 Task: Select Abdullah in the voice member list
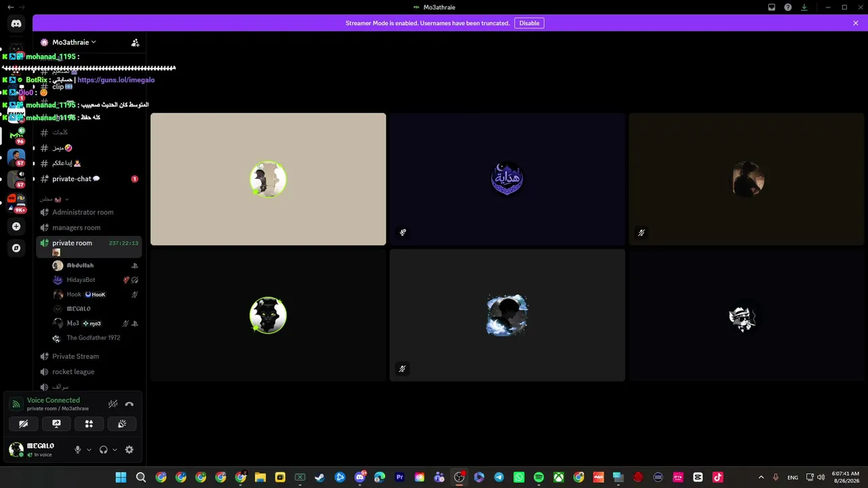tap(96, 266)
